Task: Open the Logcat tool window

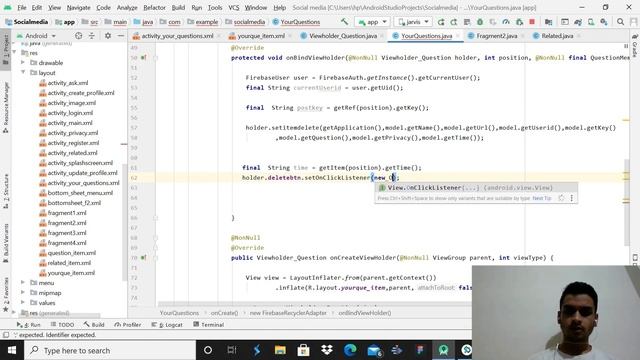Action: point(167,324)
